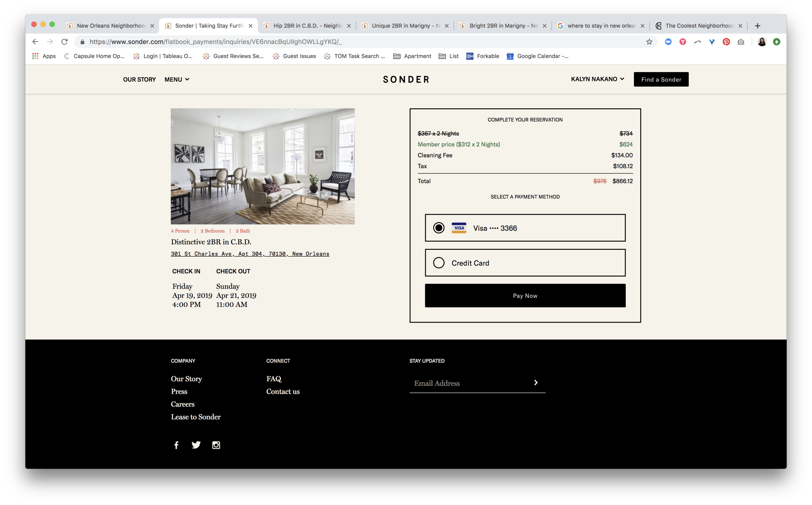The width and height of the screenshot is (812, 505).
Task: Bookmark this page with the star icon
Action: pos(649,42)
